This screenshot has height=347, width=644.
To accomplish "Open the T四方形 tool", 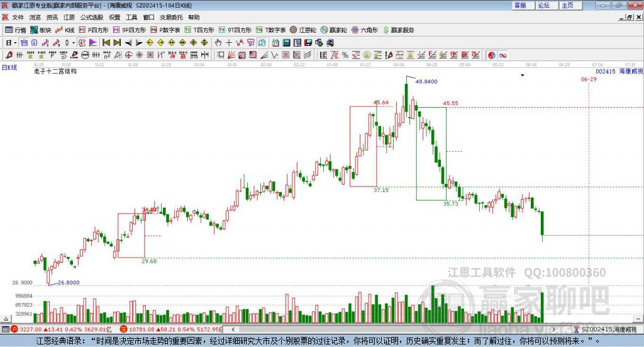I will (199, 30).
